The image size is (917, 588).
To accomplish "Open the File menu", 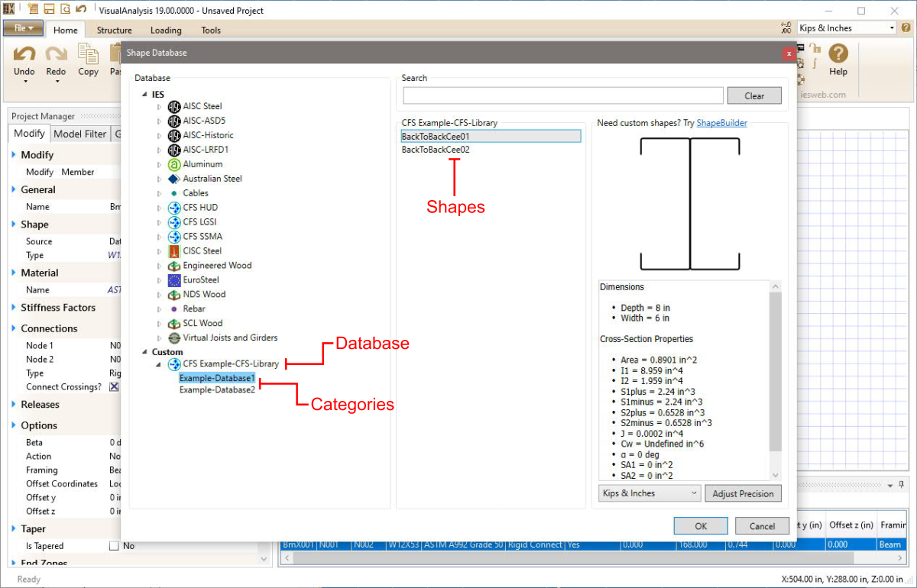I will pos(23,28).
